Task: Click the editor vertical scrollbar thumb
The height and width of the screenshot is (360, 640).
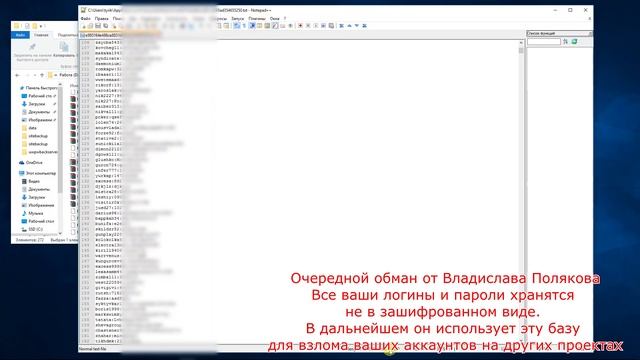Action: [x=521, y=51]
